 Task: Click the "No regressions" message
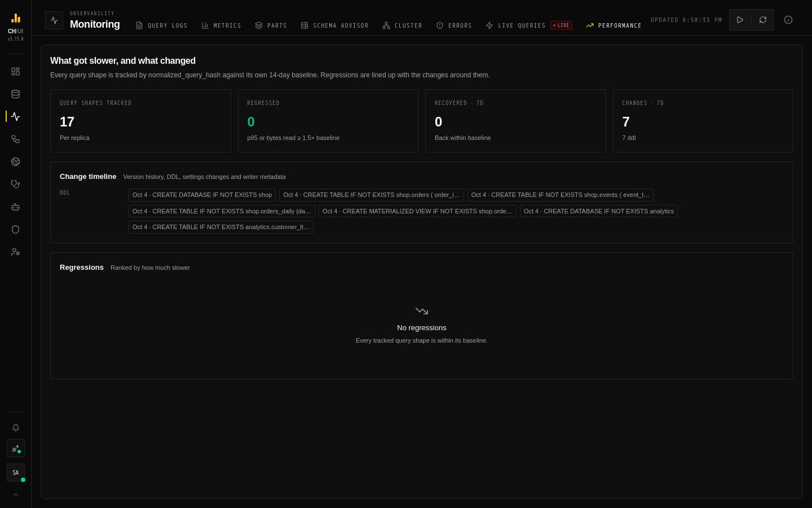coord(422,328)
